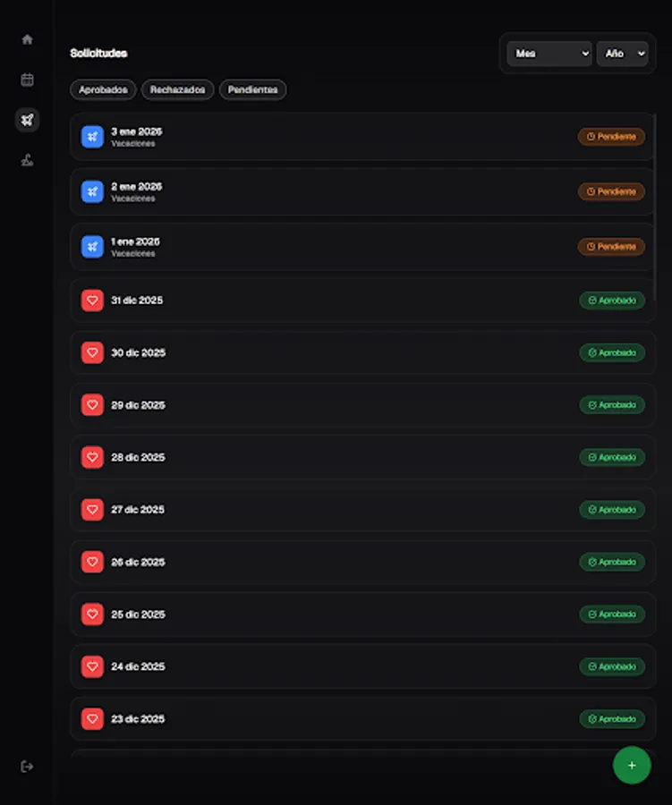Click red heart icon for 23 dic 2025
Screen dimensions: 672x805
(92, 719)
